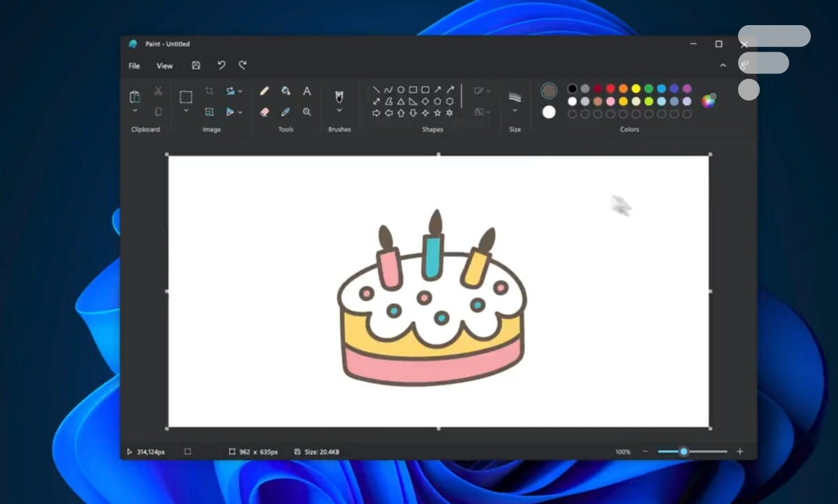Screen dimensions: 838x504
Task: Open the Size line thickness dropdown
Action: pos(515,110)
